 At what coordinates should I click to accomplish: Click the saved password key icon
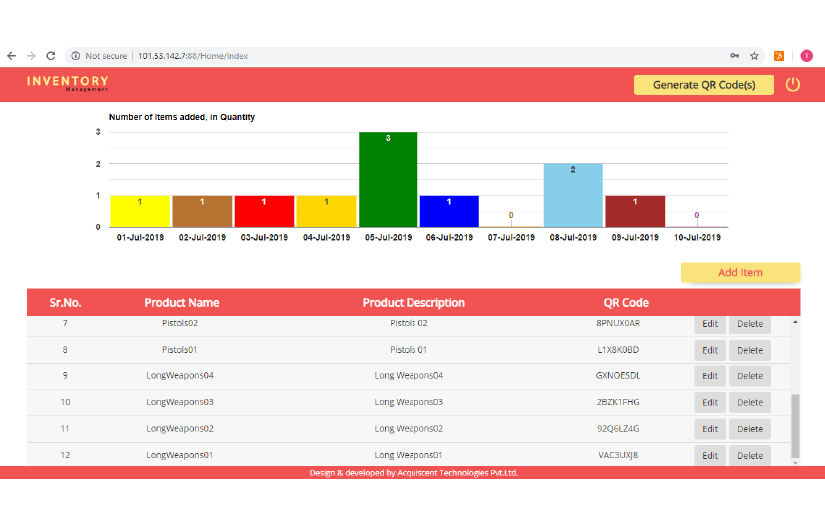pyautogui.click(x=735, y=56)
